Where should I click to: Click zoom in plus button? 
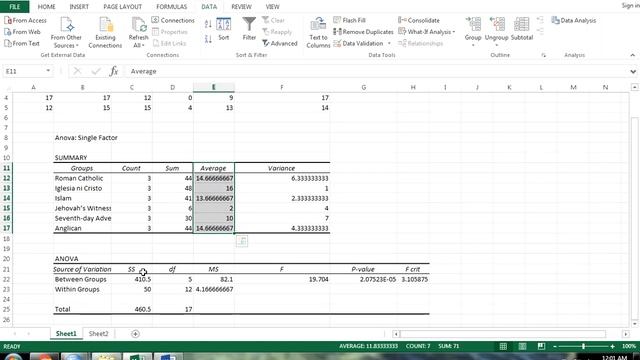(x=612, y=346)
